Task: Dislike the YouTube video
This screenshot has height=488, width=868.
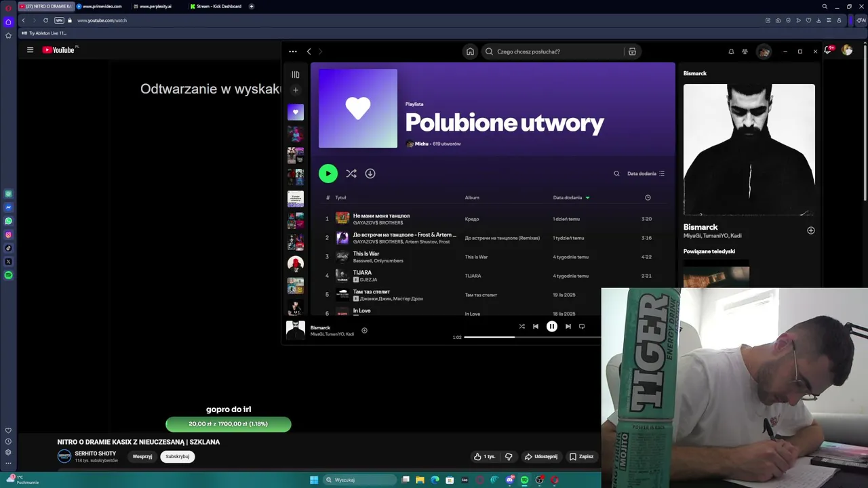Action: point(509,457)
